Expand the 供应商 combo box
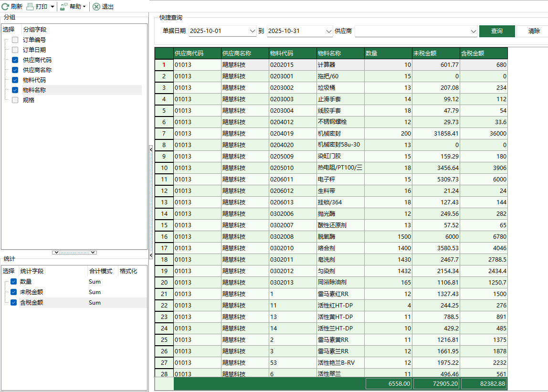Viewport: 548px width, 392px height. click(473, 31)
